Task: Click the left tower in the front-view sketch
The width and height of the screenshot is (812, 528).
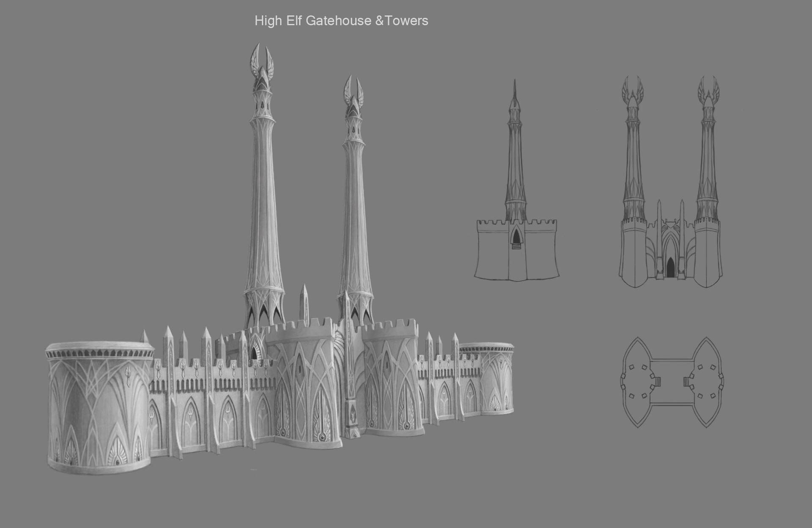Action: 633,169
